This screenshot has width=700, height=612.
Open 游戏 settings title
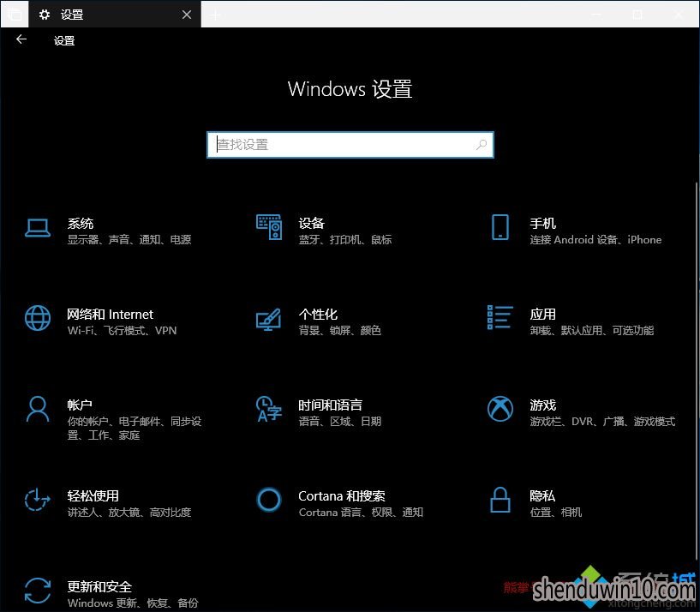tap(543, 405)
